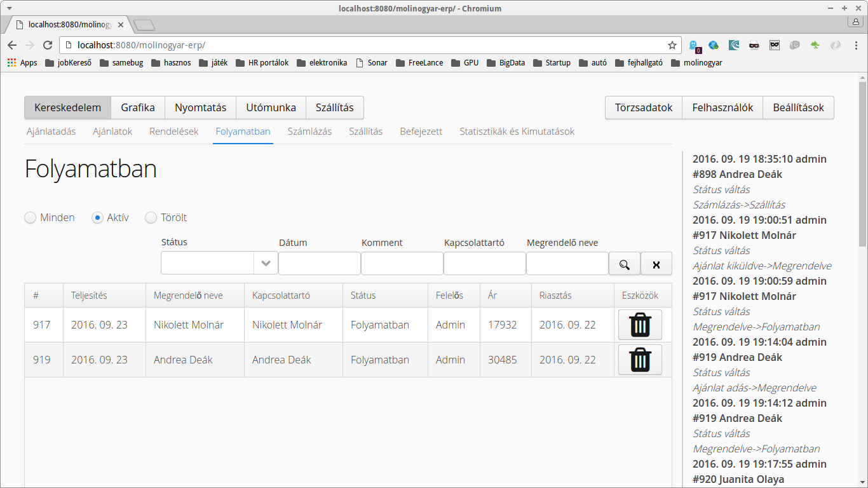This screenshot has width=868, height=488.
Task: Focus the Dátum filter field
Action: pyautogui.click(x=320, y=263)
